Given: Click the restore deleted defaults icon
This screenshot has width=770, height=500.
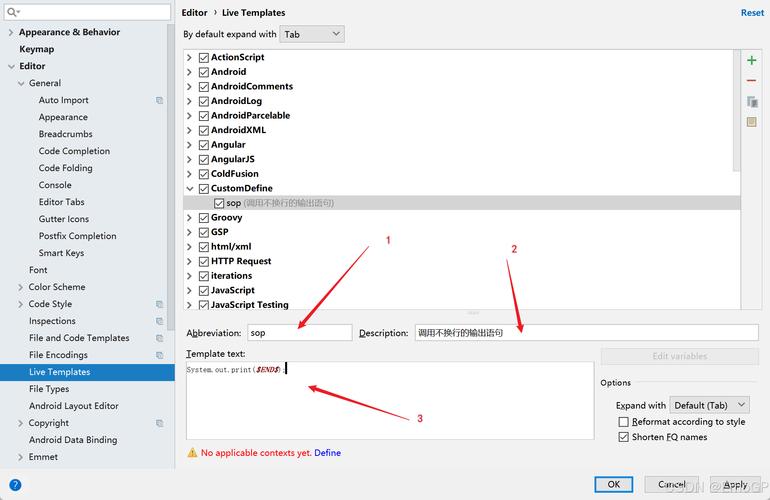Looking at the screenshot, I should coord(752,122).
